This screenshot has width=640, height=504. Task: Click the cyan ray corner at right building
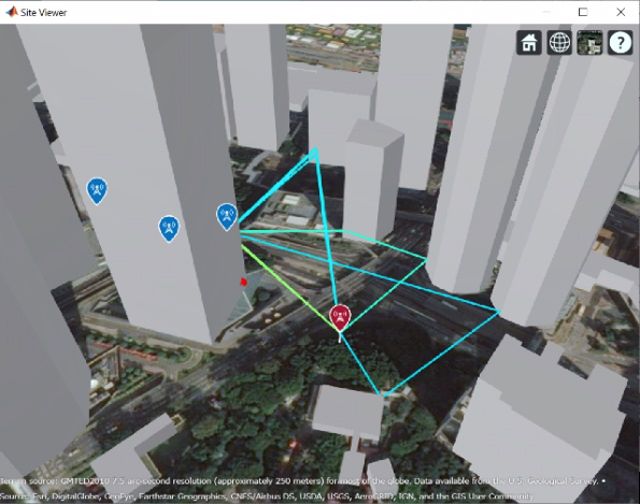[497, 309]
